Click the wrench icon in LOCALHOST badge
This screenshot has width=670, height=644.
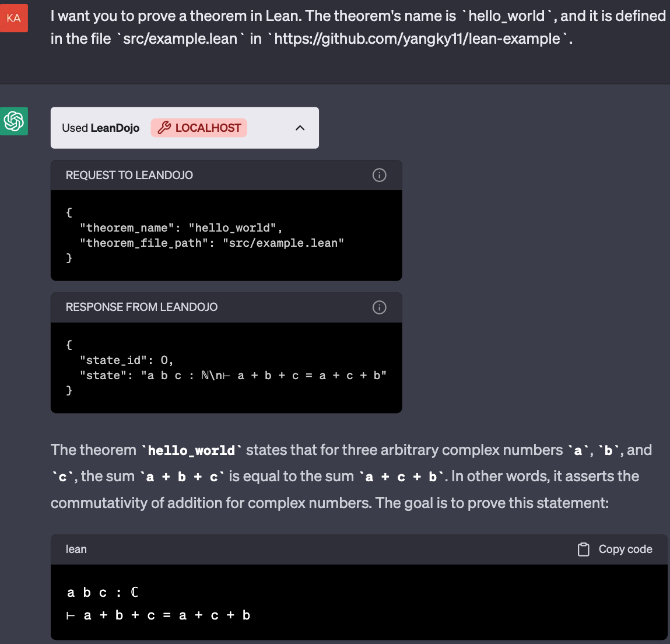[x=164, y=128]
